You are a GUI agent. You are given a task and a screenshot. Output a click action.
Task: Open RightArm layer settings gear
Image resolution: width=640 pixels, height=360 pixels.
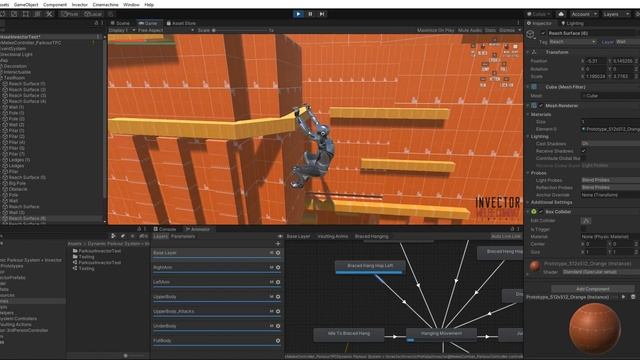[x=278, y=268]
